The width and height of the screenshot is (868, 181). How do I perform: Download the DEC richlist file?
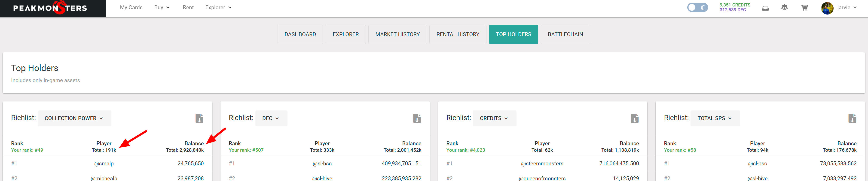(x=417, y=118)
